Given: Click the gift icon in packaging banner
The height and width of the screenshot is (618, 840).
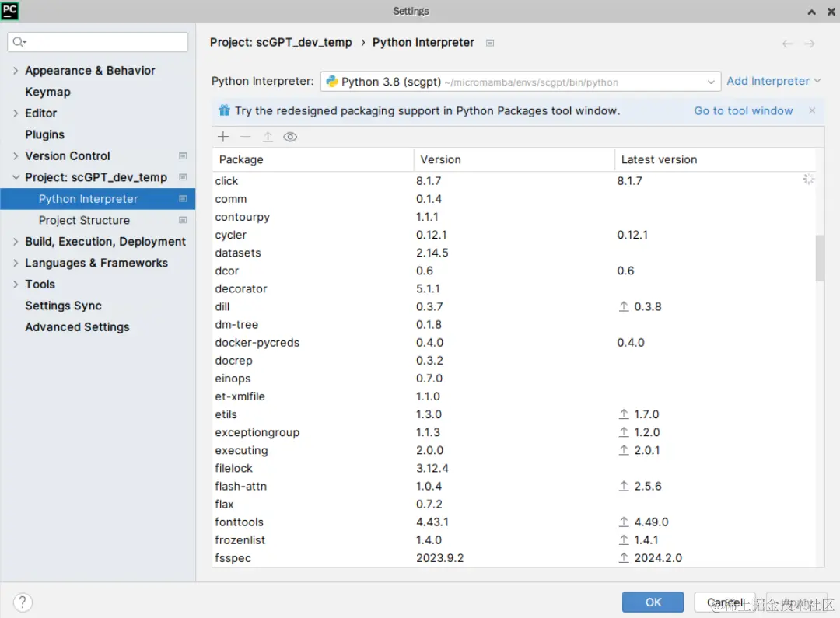Looking at the screenshot, I should 225,110.
